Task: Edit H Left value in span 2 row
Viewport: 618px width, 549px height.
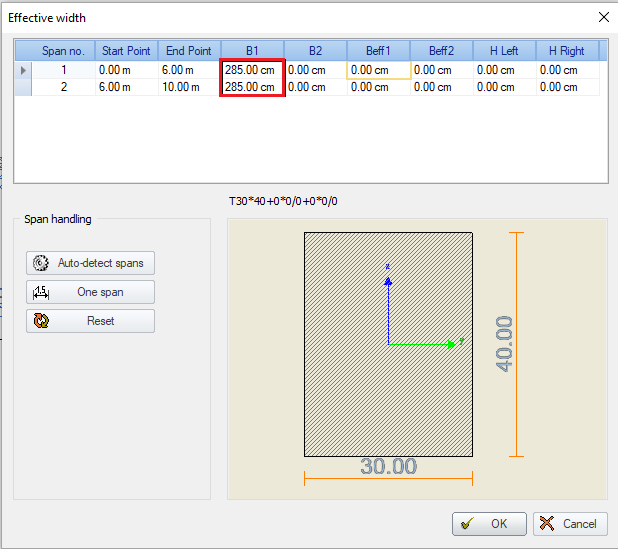Action: tap(504, 87)
